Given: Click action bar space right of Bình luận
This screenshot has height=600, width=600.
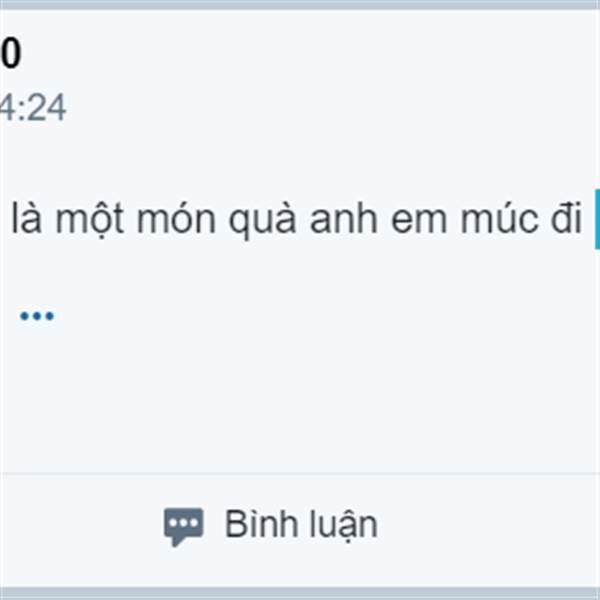Looking at the screenshot, I should tap(490, 528).
